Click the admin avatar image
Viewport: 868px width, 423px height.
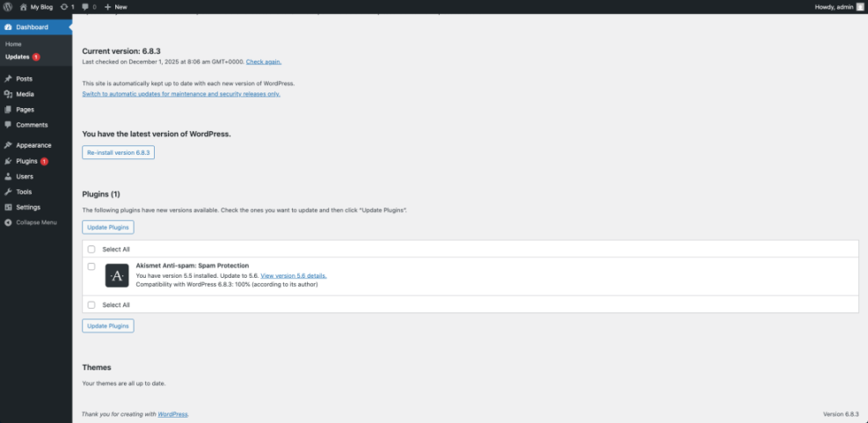click(x=860, y=7)
